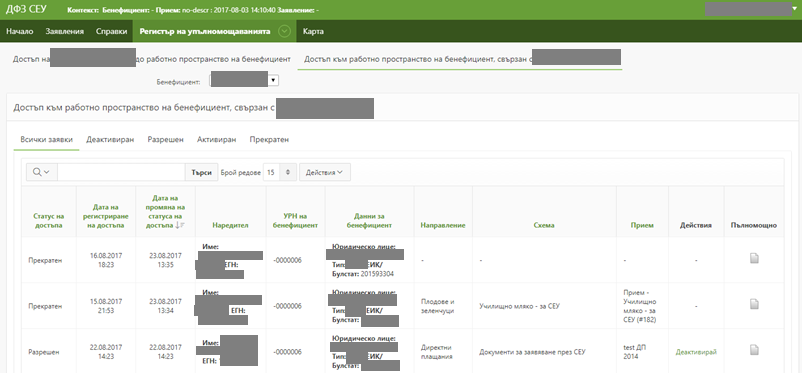Change the Брой редове rows stepper
The image size is (802, 373).
289,172
